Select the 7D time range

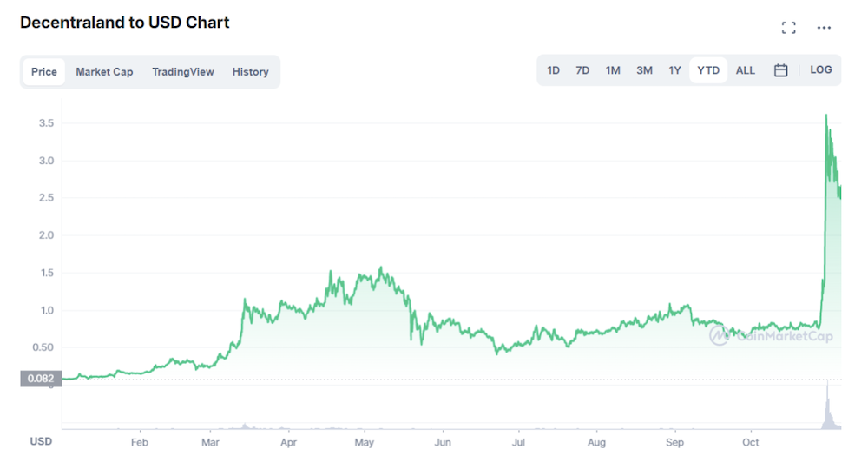582,70
